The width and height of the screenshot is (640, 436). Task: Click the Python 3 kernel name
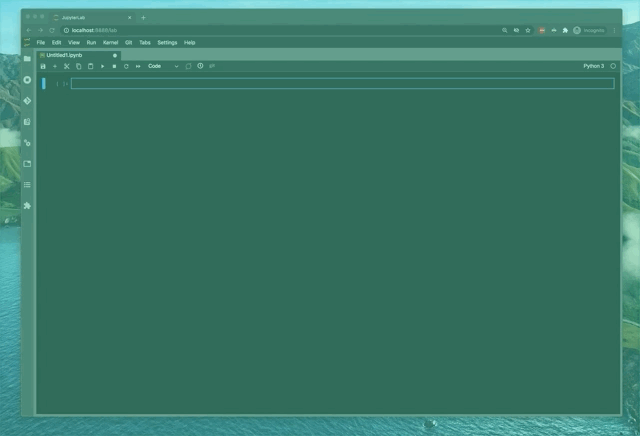[x=593, y=66]
